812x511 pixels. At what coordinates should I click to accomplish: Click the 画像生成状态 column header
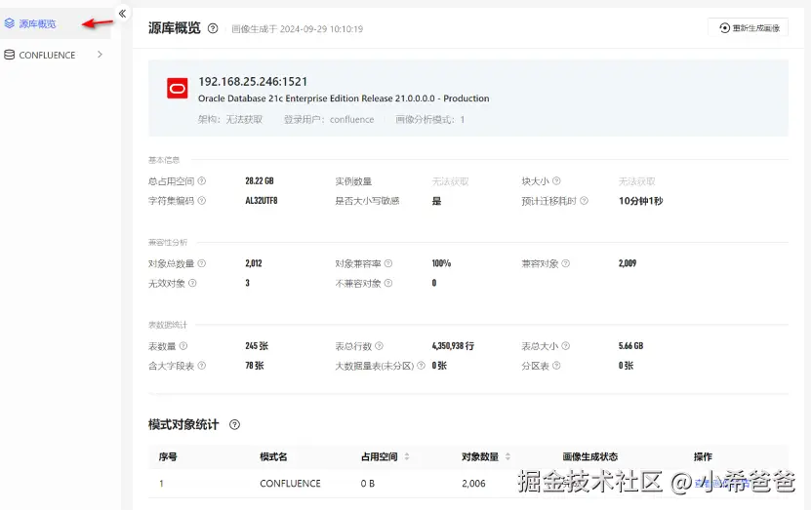589,456
